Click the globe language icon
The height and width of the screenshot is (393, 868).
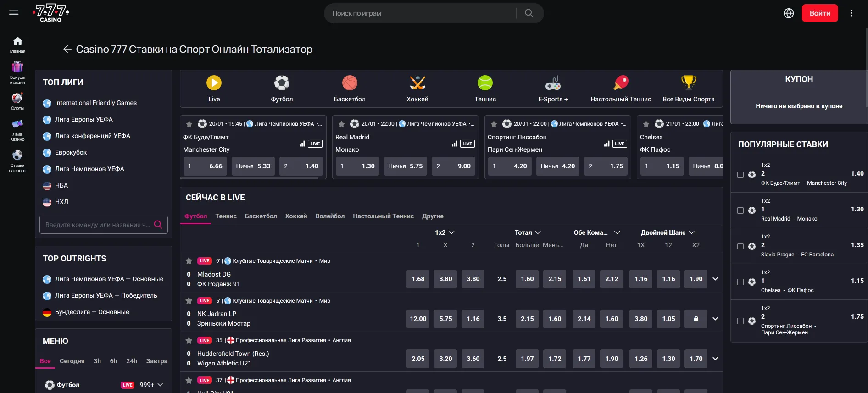click(x=788, y=13)
